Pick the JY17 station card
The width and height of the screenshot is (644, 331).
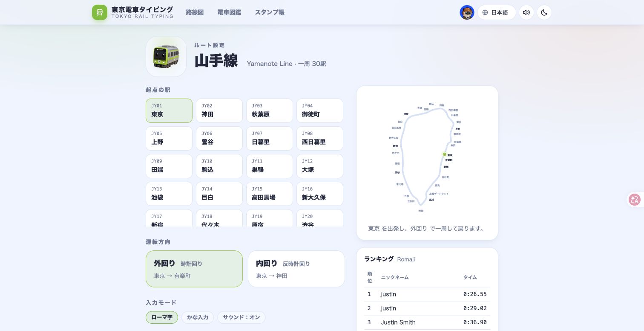point(169,218)
